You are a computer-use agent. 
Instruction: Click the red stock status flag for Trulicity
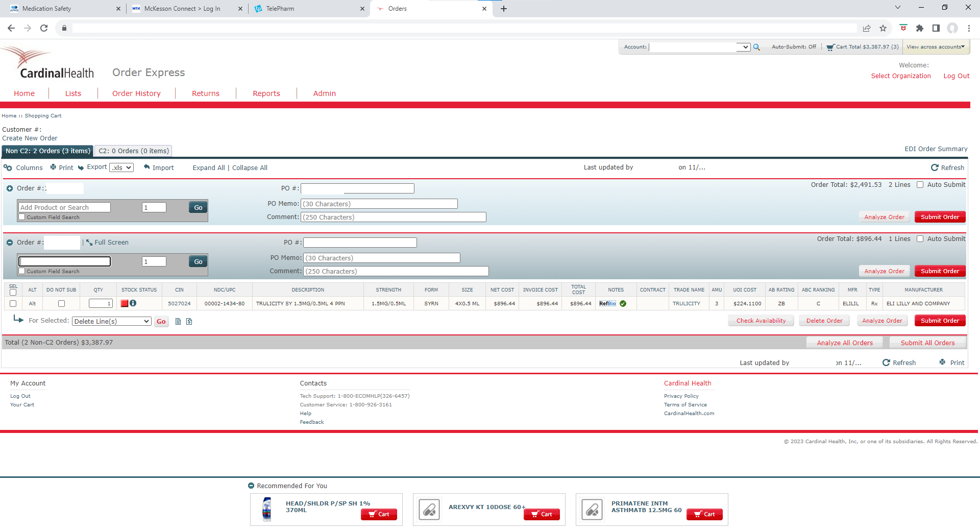[124, 303]
